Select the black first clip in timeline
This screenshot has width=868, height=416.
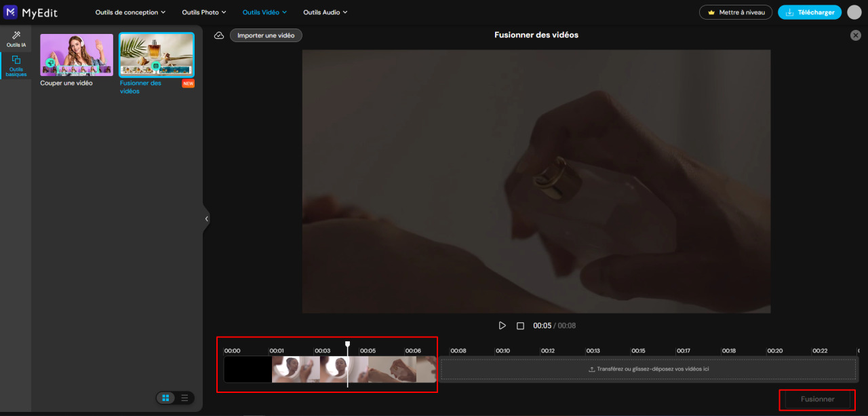pos(248,369)
